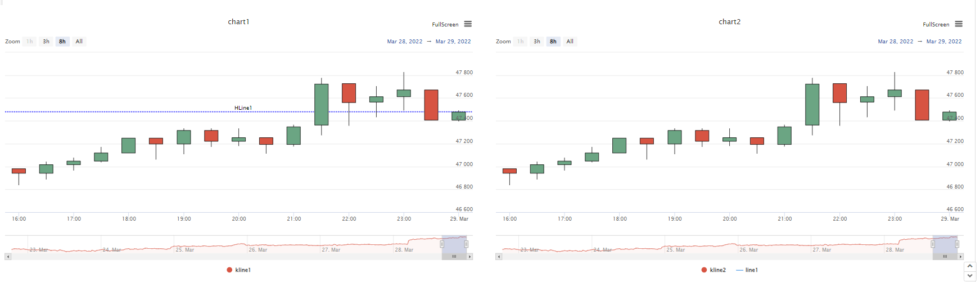980x282 pixels.
Task: Select 8h zoom range in chart2
Action: pos(553,42)
